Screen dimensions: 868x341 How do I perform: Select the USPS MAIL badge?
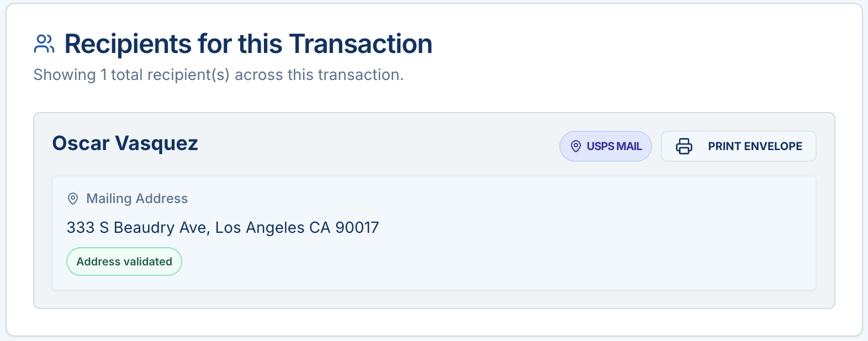(x=606, y=146)
